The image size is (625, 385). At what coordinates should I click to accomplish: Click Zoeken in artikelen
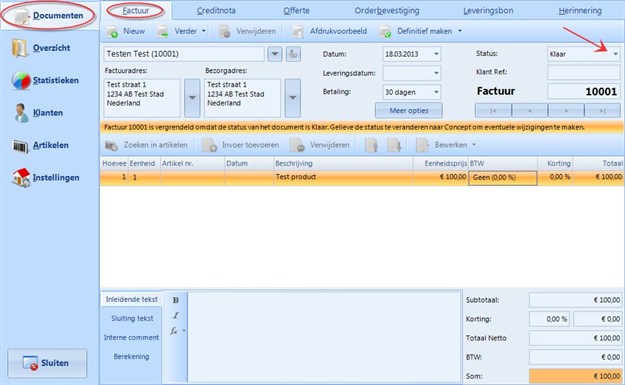click(x=146, y=145)
